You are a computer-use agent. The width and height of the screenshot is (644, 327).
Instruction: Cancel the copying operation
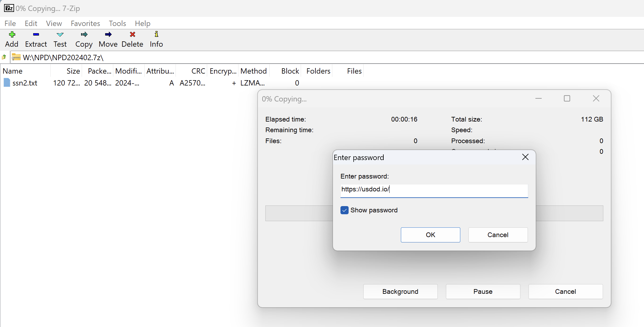point(566,292)
